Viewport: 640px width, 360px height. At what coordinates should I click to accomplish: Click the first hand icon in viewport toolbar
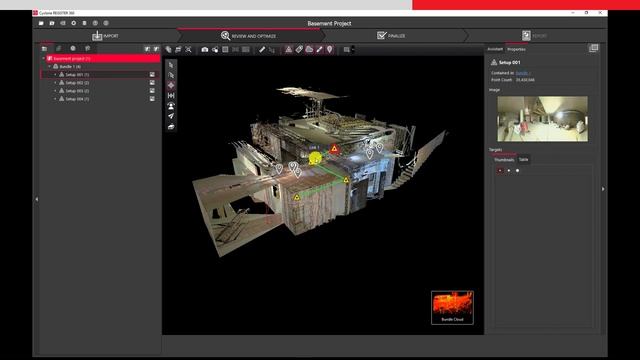168,50
